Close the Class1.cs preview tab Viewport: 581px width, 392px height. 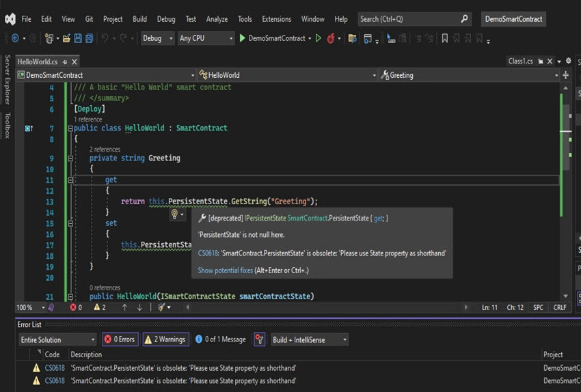tap(550, 61)
